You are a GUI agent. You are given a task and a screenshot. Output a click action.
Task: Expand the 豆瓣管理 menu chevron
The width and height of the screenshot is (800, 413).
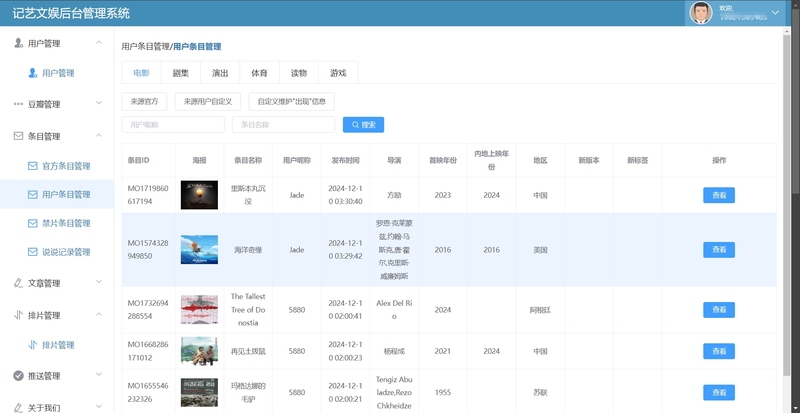[99, 103]
